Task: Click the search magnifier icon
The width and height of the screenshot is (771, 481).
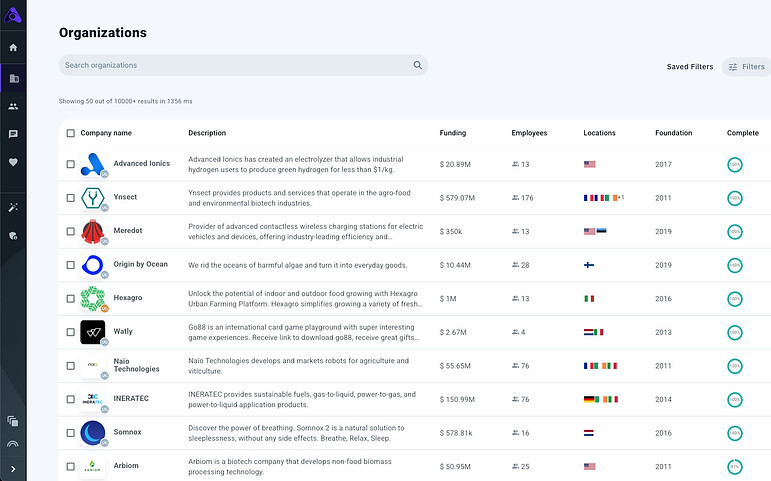Action: [x=417, y=65]
